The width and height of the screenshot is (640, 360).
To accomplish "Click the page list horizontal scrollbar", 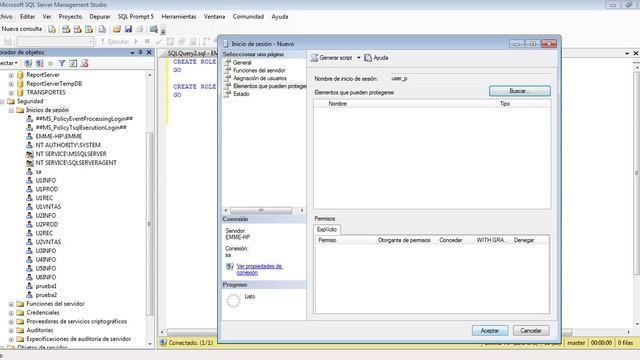I will point(261,211).
